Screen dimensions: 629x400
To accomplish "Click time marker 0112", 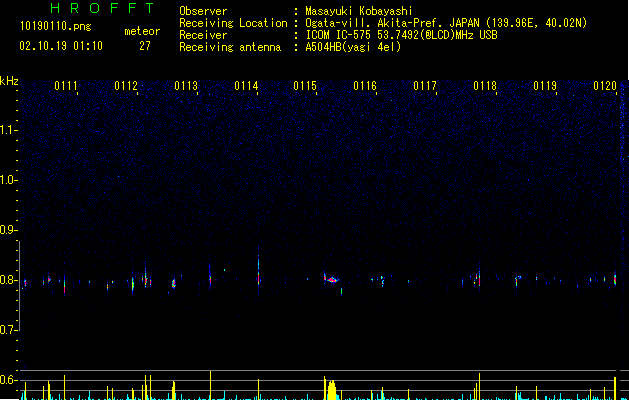I will click(126, 86).
